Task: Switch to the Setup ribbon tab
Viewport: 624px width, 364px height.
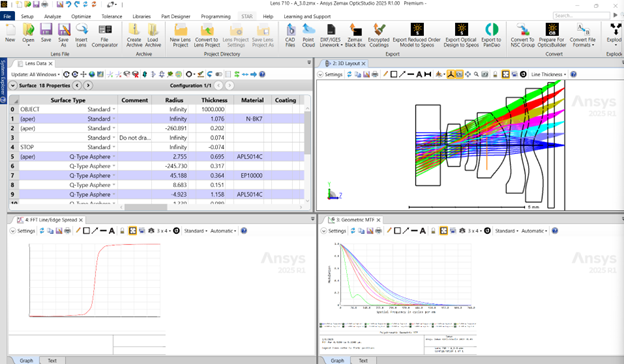Action: pos(27,16)
